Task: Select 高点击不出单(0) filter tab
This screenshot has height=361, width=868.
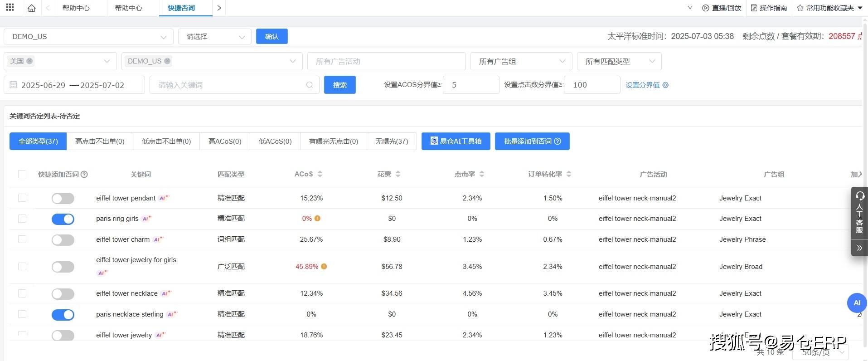Action: [100, 141]
